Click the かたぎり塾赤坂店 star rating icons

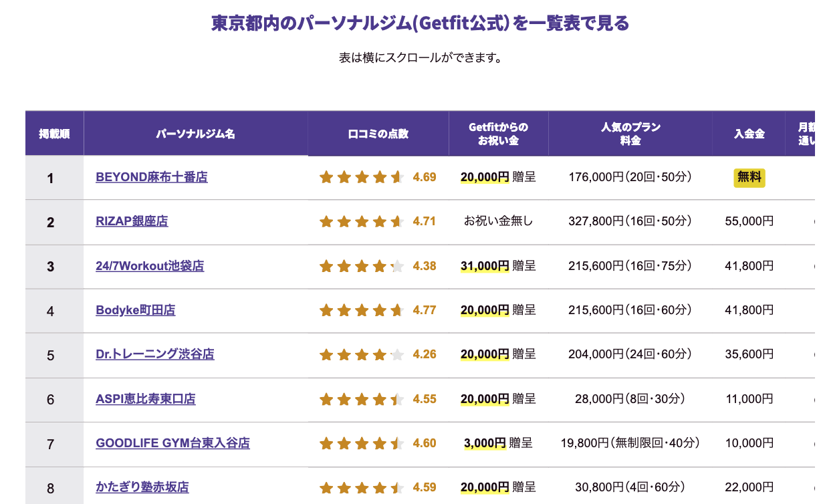pos(362,487)
